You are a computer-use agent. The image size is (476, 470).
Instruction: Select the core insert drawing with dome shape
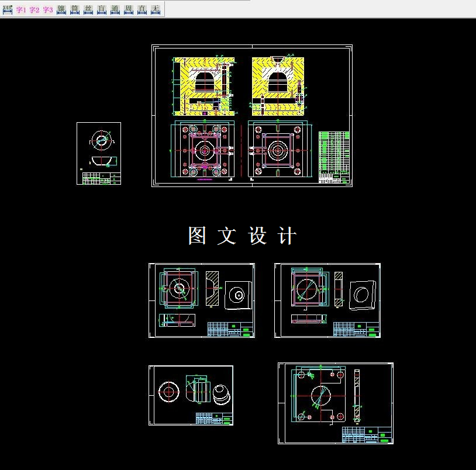(191, 395)
